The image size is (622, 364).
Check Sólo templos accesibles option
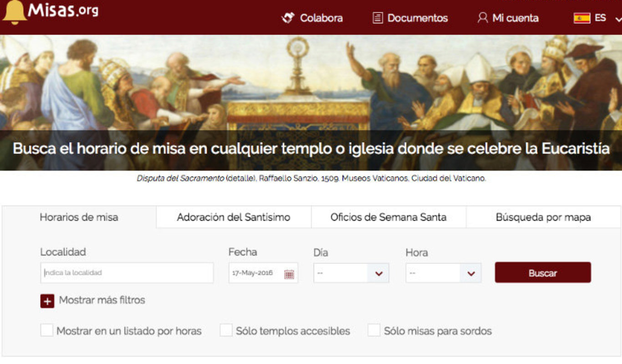[x=226, y=330]
